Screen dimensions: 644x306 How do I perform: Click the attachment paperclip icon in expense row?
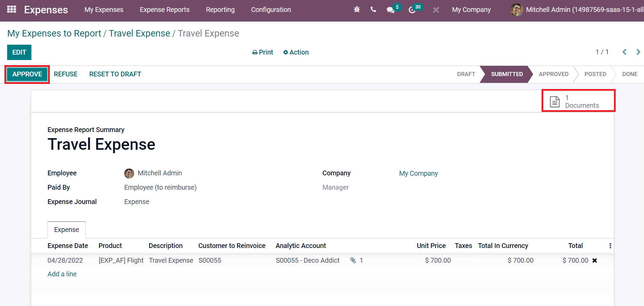tap(353, 260)
